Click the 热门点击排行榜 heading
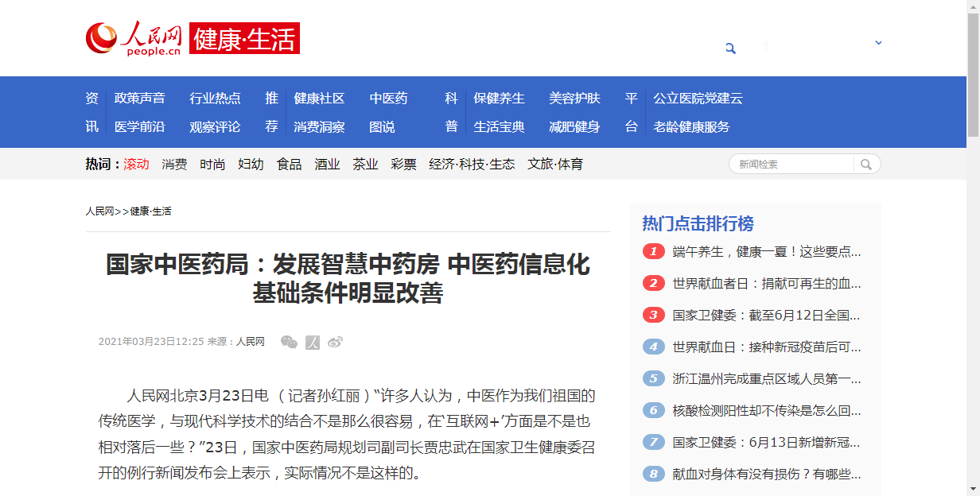Image resolution: width=980 pixels, height=496 pixels. 698,224
